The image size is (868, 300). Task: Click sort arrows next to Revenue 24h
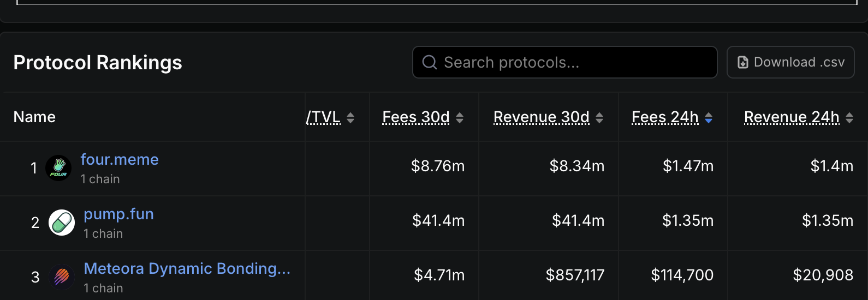(x=849, y=118)
